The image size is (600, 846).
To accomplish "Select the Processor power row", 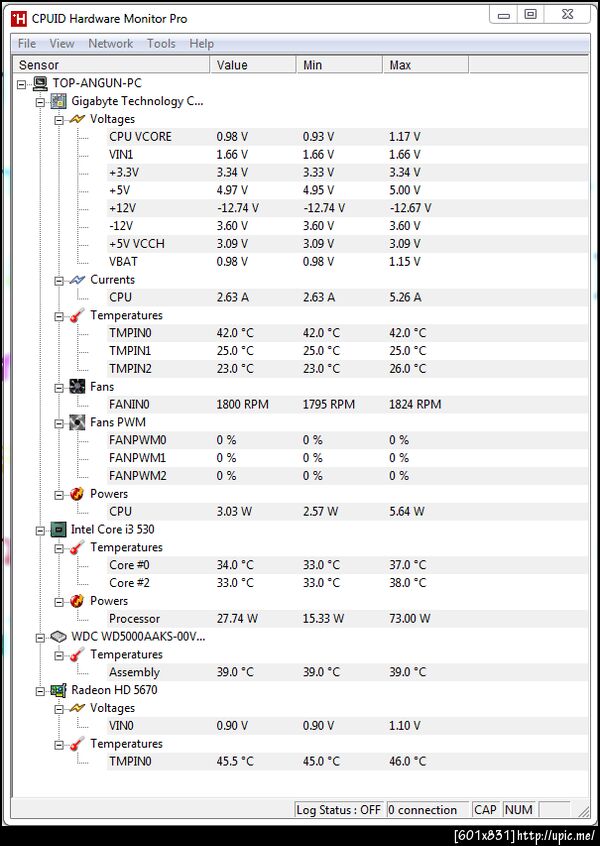I will (x=347, y=618).
